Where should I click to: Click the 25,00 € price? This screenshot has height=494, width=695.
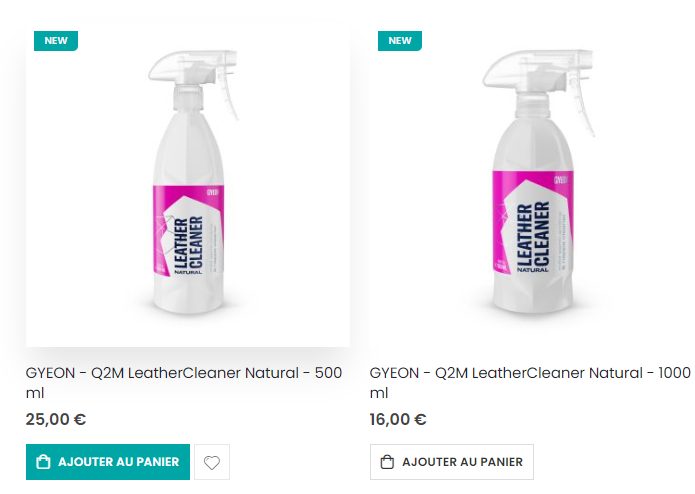click(56, 419)
